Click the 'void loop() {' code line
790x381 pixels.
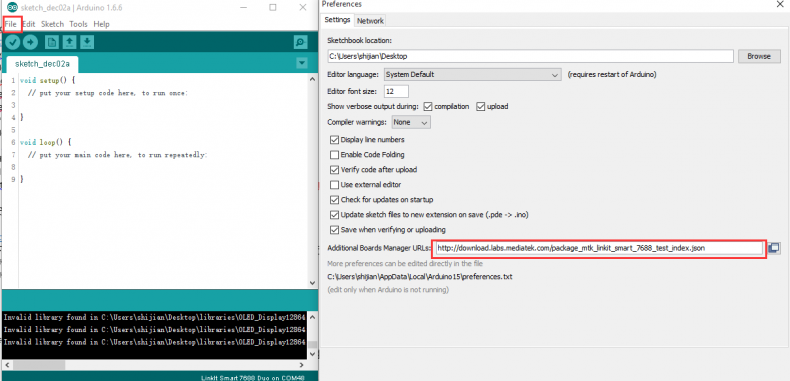[x=45, y=142]
